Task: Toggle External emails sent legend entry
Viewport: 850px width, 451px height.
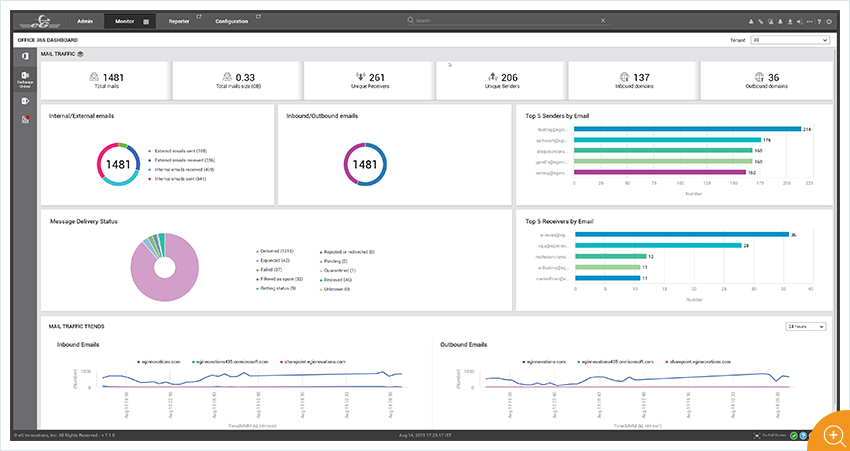Action: click(179, 151)
